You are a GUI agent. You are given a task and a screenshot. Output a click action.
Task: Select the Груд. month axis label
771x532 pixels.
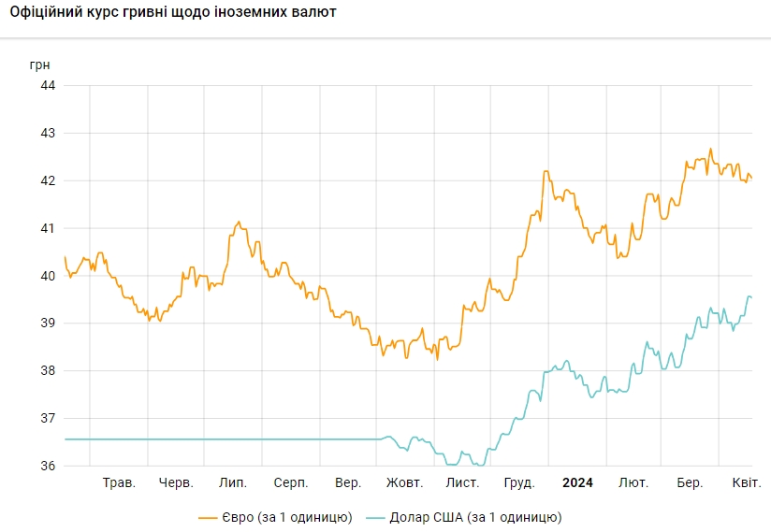(x=519, y=483)
